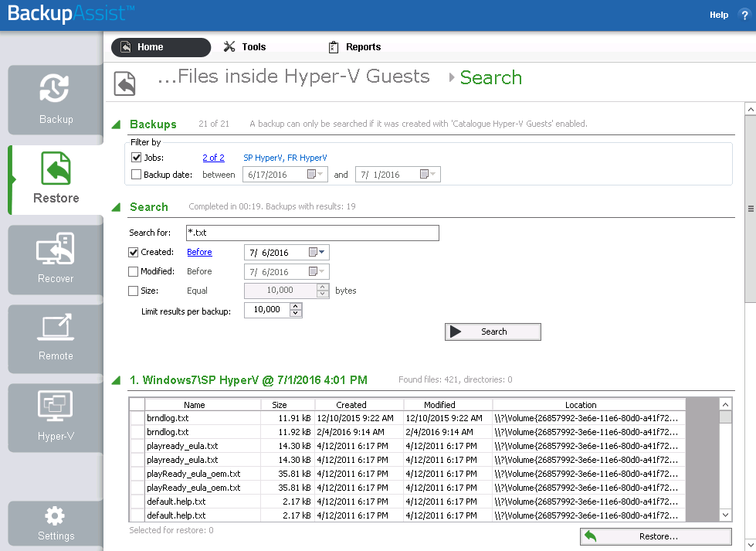756x551 pixels.
Task: Click the BackupAssist logo
Action: point(71,13)
